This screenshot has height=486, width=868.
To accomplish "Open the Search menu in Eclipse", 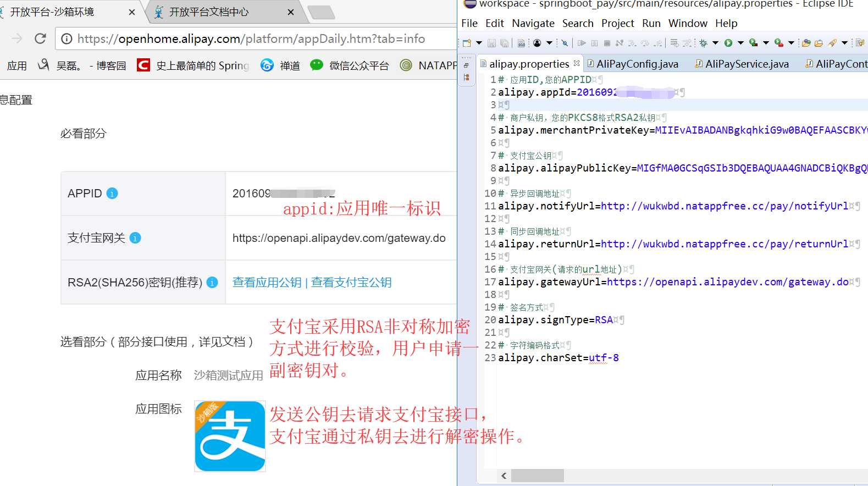I will (x=578, y=23).
